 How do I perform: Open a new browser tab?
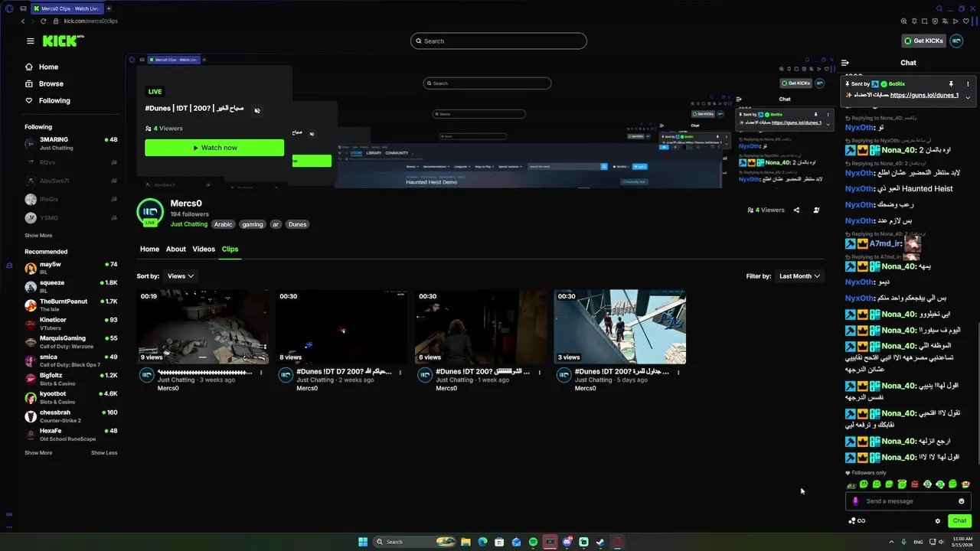point(109,8)
